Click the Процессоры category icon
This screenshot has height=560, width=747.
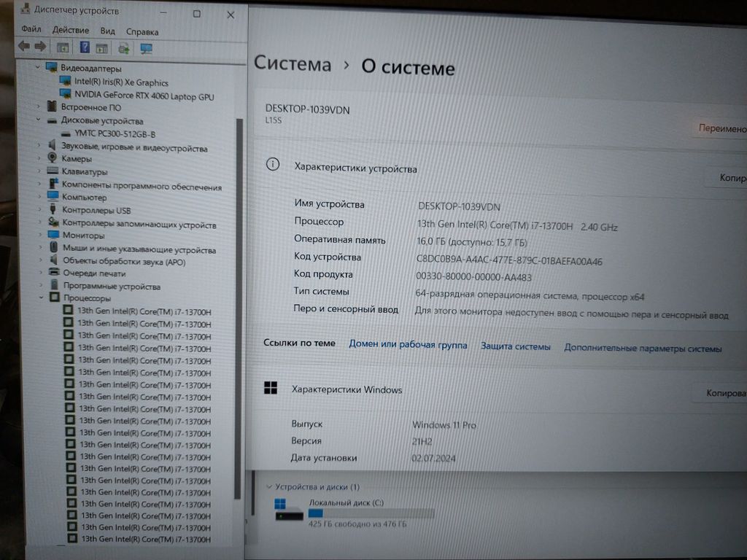[x=54, y=297]
